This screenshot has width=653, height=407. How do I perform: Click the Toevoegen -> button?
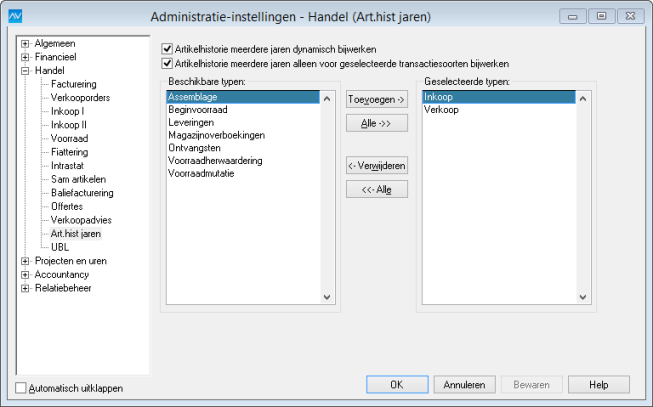pos(377,100)
